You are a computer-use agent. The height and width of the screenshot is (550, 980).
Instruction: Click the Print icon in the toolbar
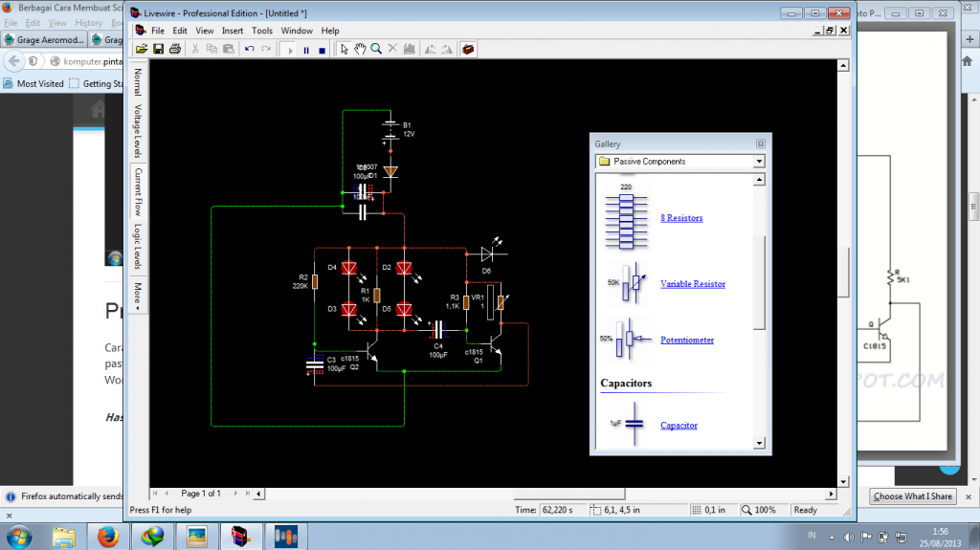point(174,49)
